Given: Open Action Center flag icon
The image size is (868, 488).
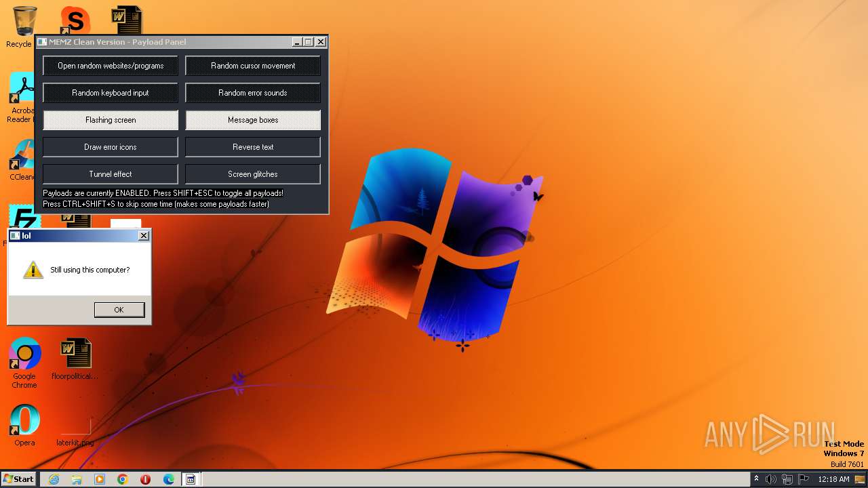Looking at the screenshot, I should point(802,479).
